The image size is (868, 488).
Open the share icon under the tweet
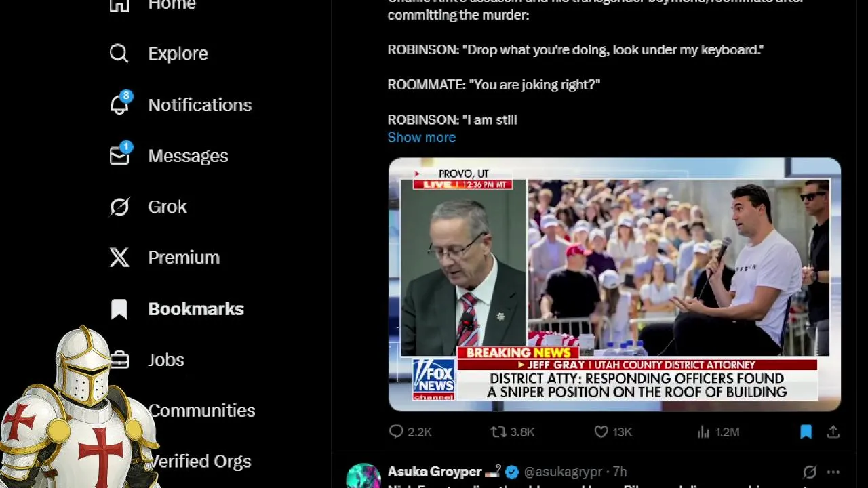[x=833, y=432]
